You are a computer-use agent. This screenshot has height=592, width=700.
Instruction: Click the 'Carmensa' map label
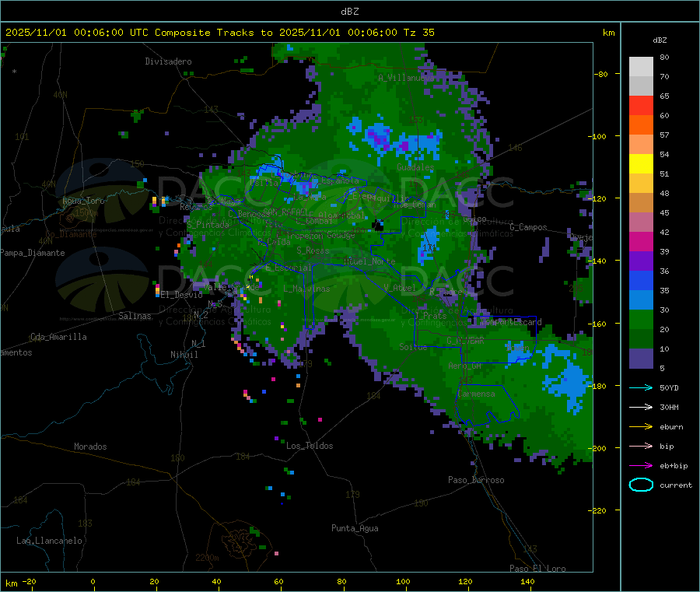476,394
